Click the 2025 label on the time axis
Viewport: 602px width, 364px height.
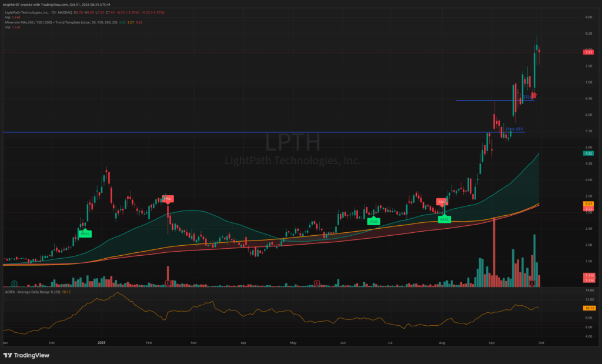click(102, 342)
